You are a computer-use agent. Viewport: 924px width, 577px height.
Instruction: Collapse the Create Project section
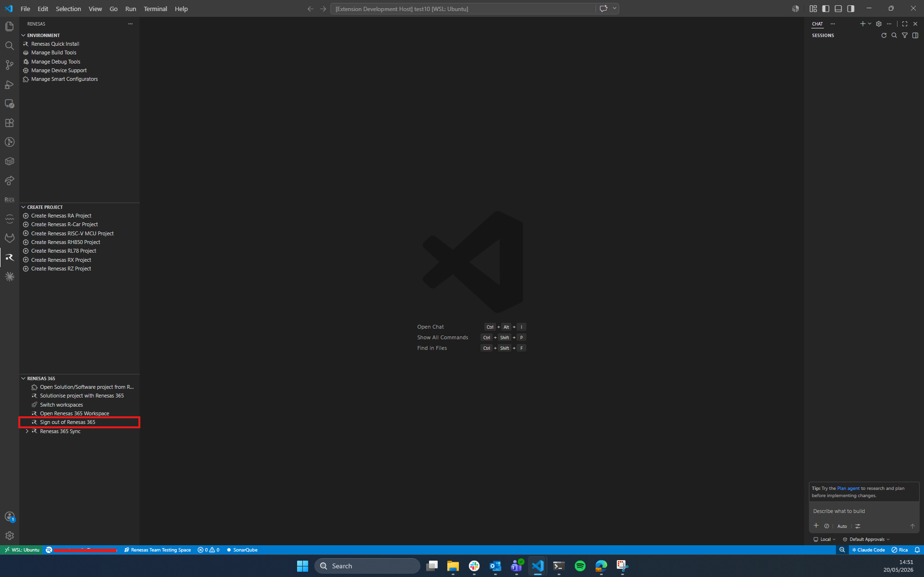pos(23,207)
